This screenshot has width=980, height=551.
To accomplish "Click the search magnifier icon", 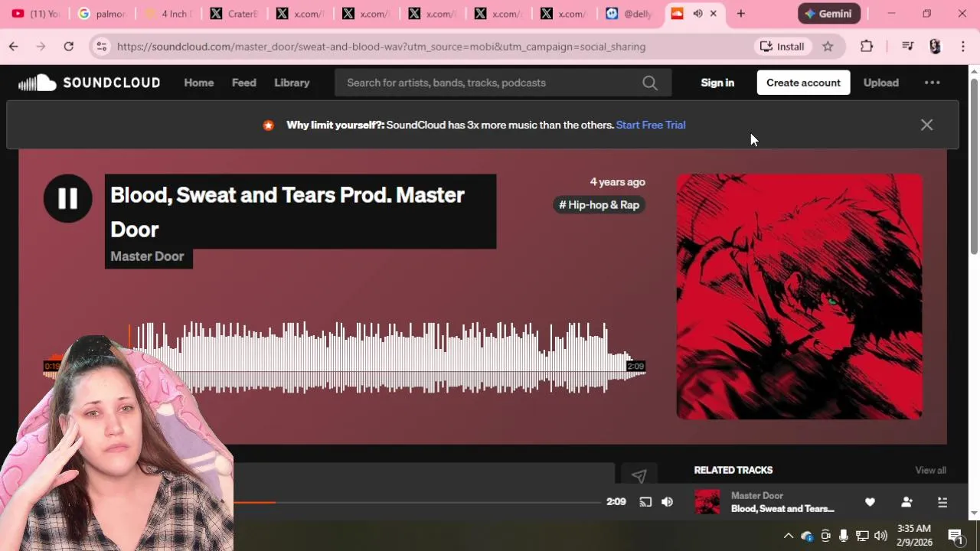I will (x=650, y=83).
